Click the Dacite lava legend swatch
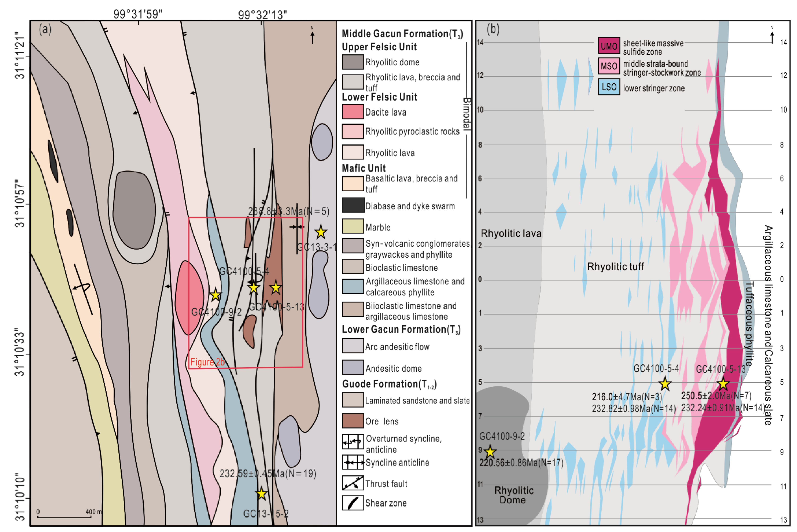This screenshot has width=797, height=532. pos(353,112)
